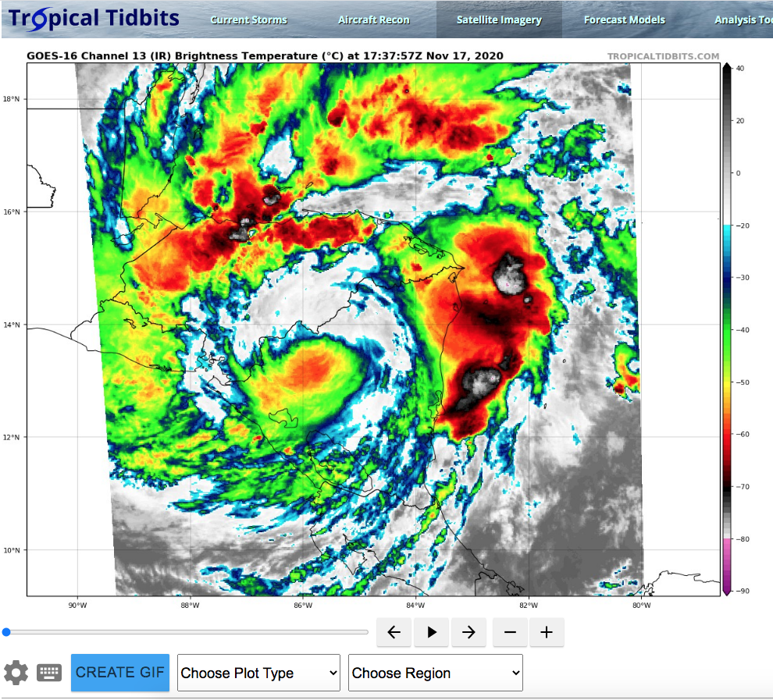Click the Tropical Tidbits logo
773x700 pixels.
pos(94,19)
